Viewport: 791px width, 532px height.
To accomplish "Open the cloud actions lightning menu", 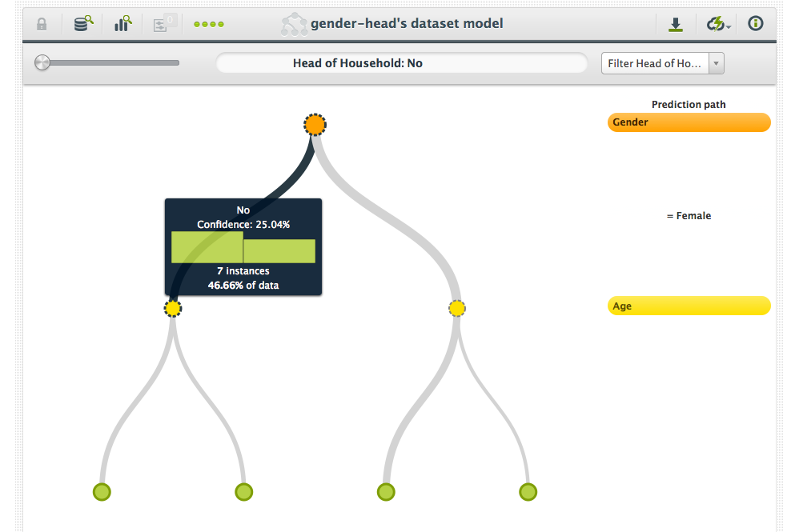I will tap(717, 24).
